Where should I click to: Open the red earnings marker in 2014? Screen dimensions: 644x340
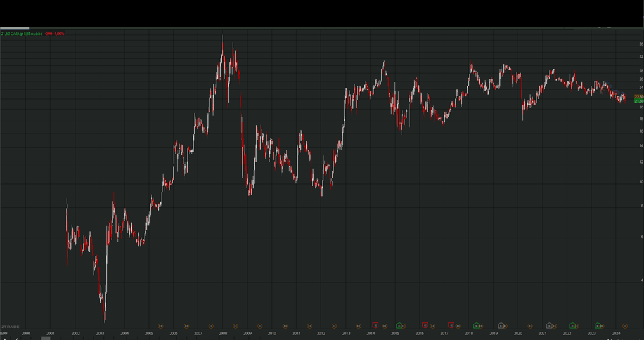point(375,325)
